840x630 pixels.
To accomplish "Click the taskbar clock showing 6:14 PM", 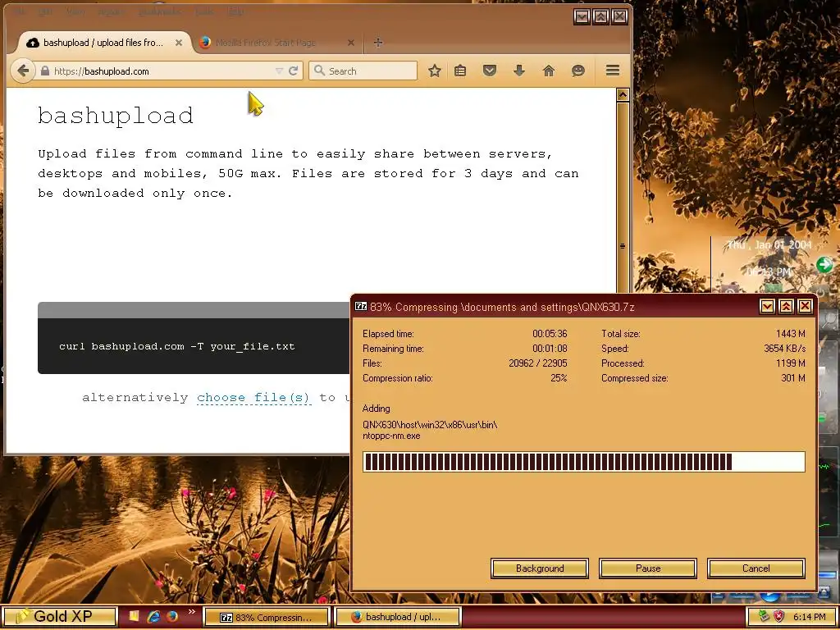I will [809, 617].
